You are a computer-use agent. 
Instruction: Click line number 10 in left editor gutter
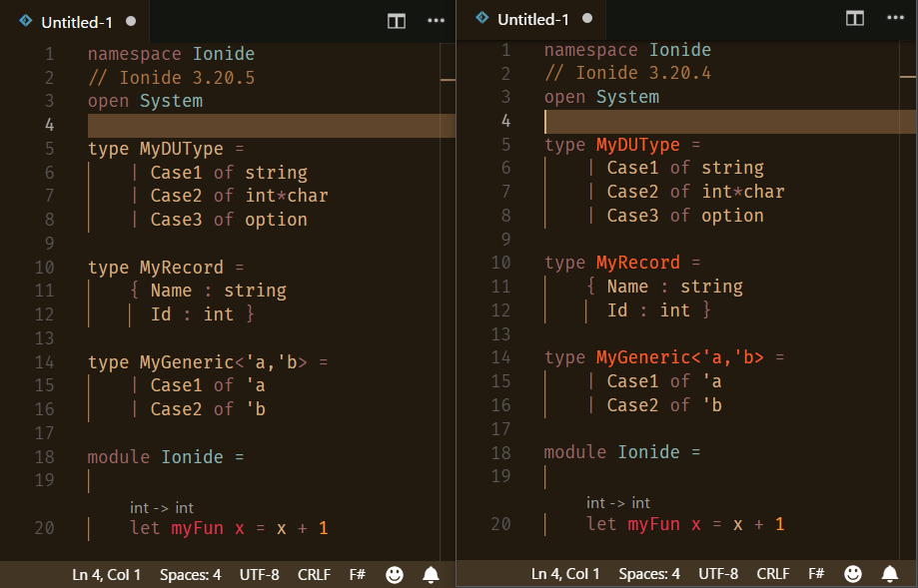[45, 268]
